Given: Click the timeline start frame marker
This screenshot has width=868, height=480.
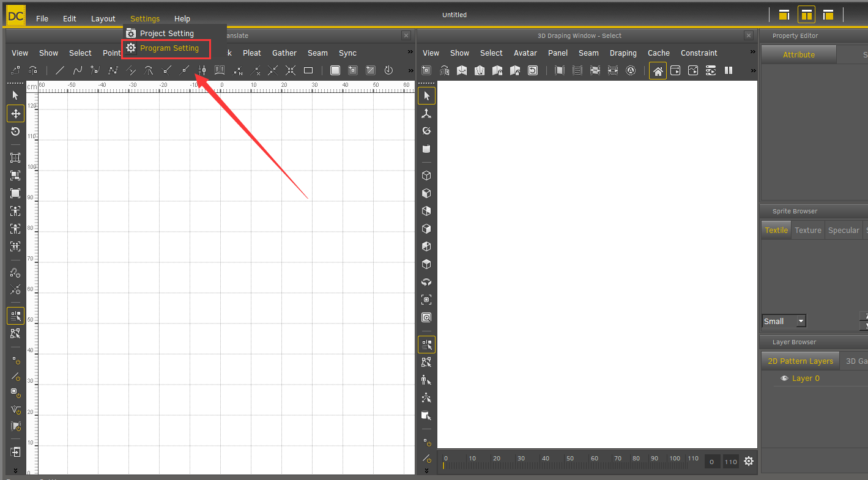Looking at the screenshot, I should click(444, 466).
